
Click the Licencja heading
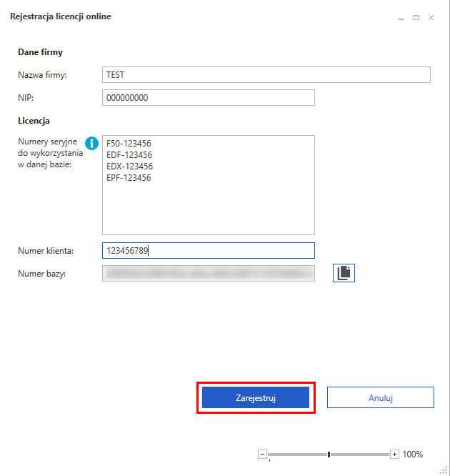[34, 121]
